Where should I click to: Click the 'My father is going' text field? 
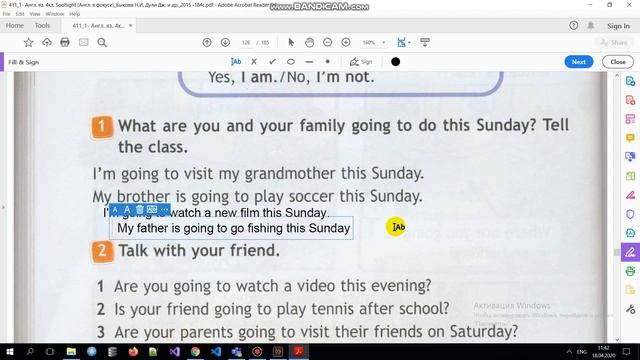coord(231,228)
